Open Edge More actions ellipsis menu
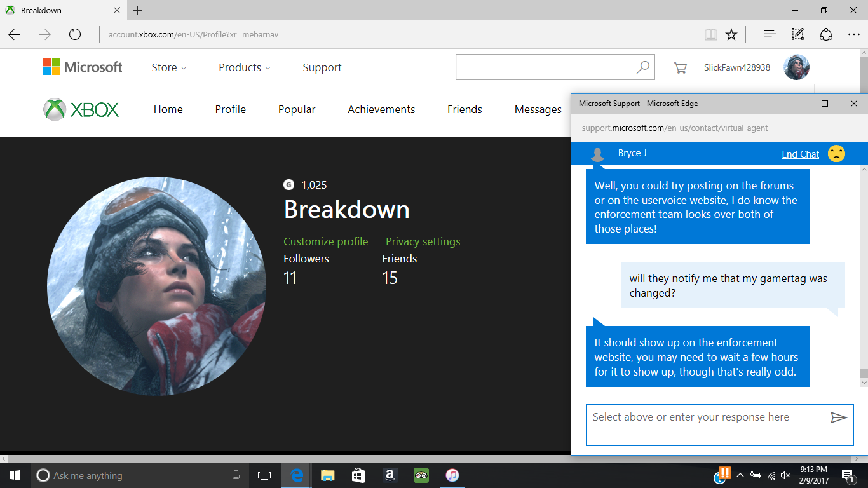The image size is (868, 488). [x=853, y=34]
